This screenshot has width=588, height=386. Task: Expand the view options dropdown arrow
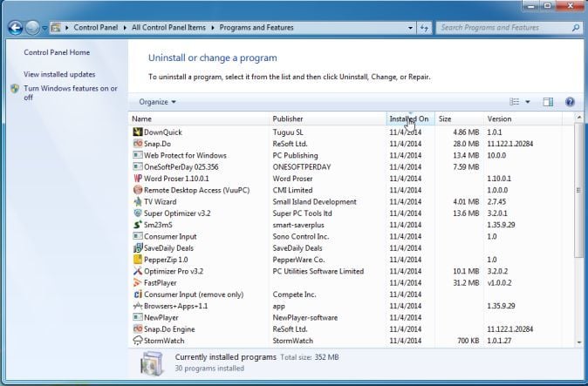[528, 102]
